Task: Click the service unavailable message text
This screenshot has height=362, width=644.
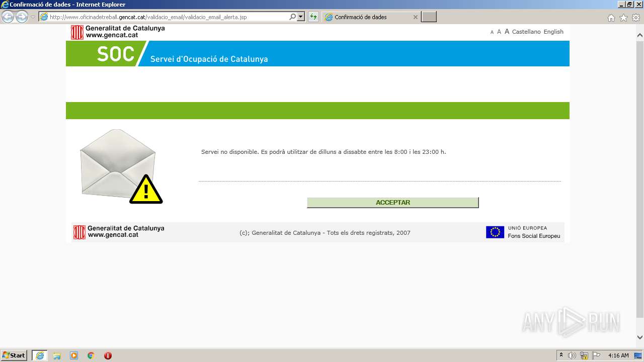Action: point(324,152)
